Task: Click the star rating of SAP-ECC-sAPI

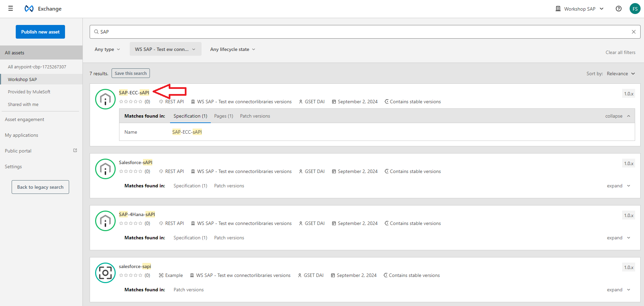Action: click(131, 102)
